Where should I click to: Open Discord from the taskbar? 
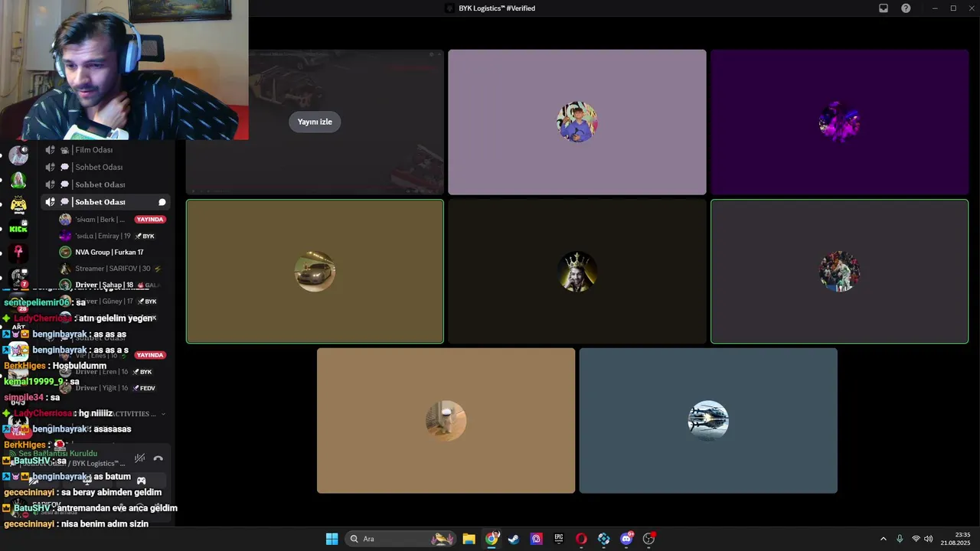pos(626,539)
